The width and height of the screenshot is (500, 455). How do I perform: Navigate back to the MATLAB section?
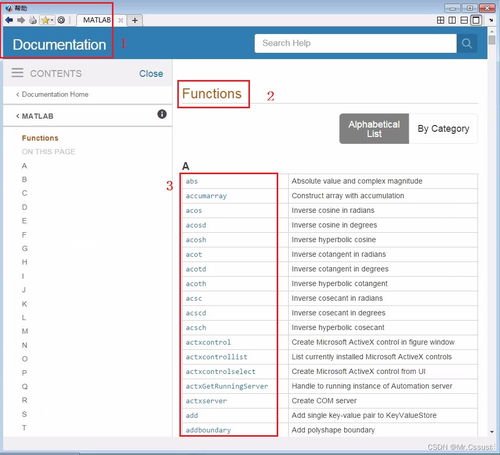coord(35,116)
